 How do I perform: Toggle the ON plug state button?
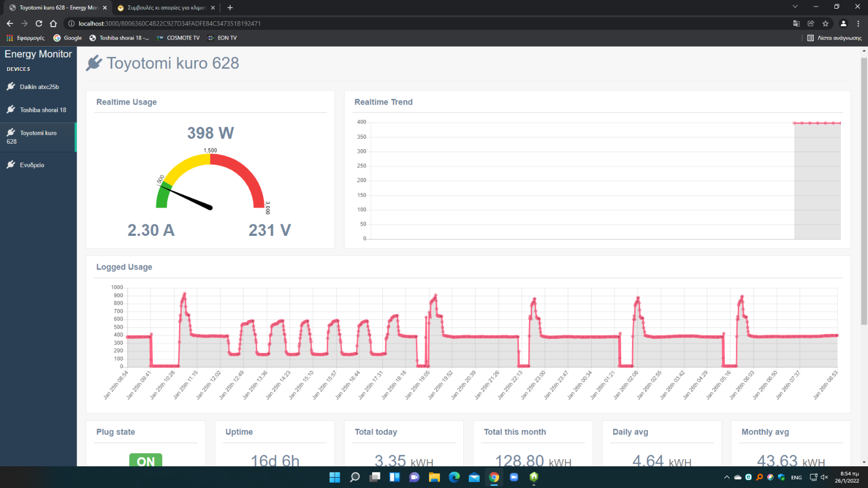click(x=145, y=460)
